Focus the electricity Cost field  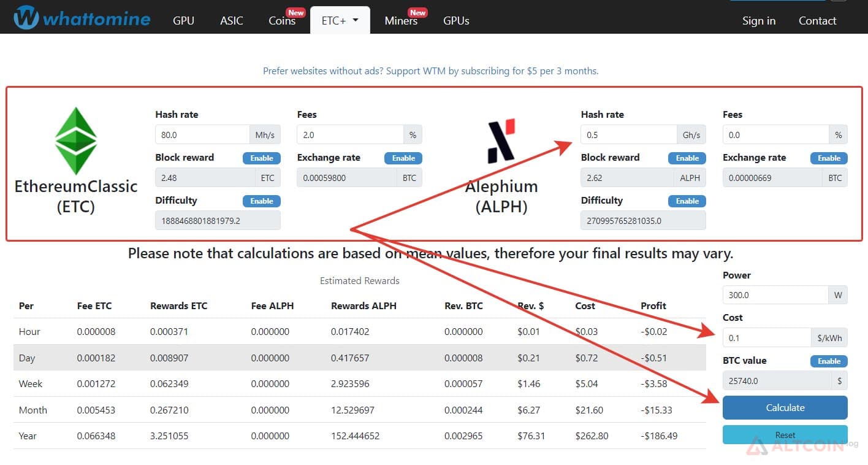767,337
